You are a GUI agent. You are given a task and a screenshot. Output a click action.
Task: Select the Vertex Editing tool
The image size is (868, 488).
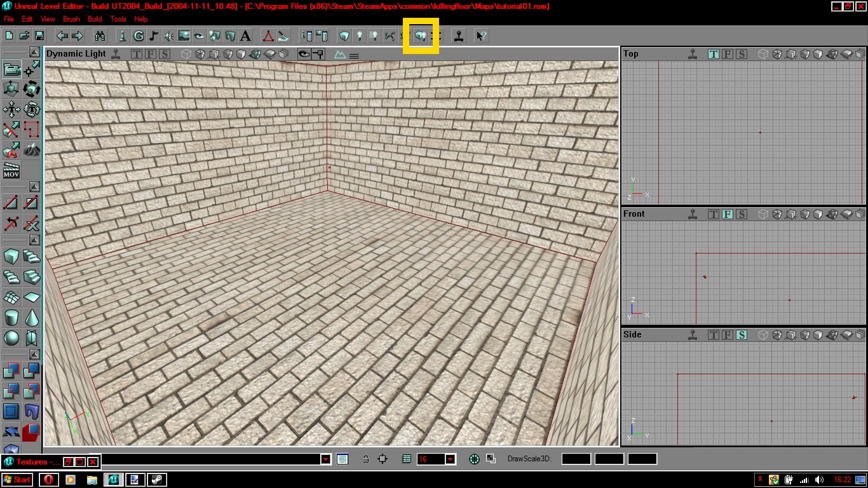pos(32,69)
